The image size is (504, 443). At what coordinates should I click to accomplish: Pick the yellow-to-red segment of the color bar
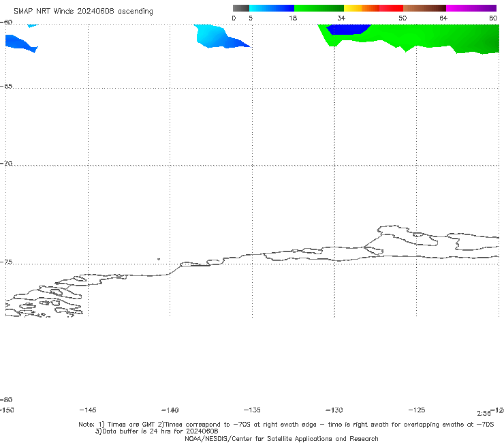click(x=373, y=8)
